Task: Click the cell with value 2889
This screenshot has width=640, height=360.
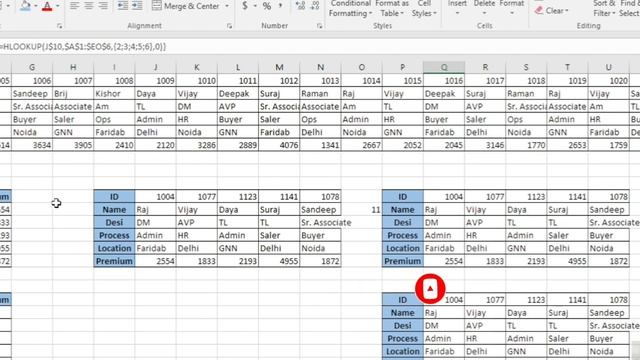Action: (238, 145)
